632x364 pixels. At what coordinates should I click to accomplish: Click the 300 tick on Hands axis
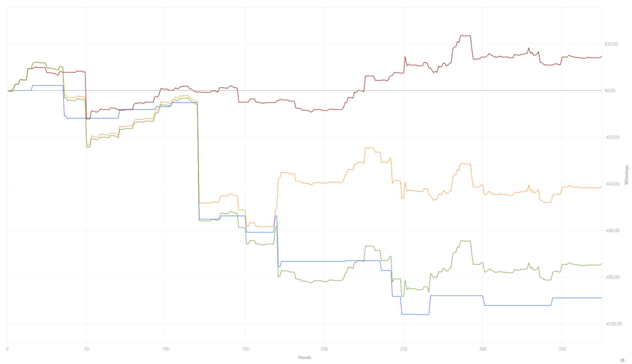click(483, 349)
